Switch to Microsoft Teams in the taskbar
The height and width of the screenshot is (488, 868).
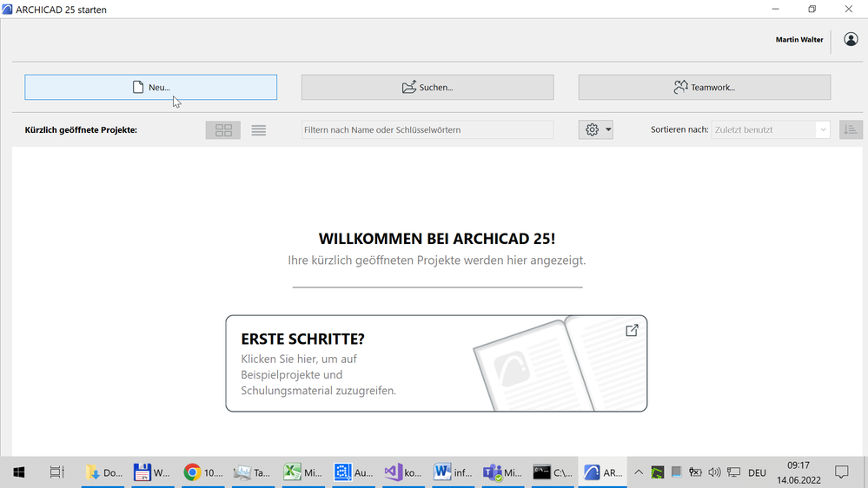coord(503,472)
